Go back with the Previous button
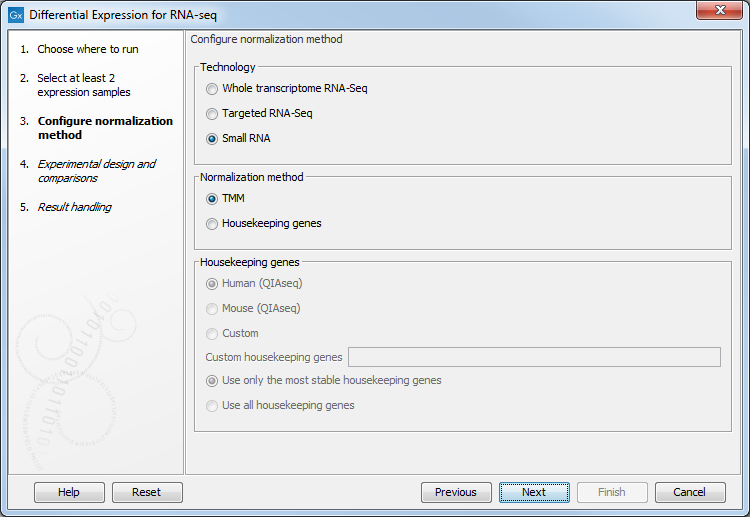 pyautogui.click(x=456, y=492)
